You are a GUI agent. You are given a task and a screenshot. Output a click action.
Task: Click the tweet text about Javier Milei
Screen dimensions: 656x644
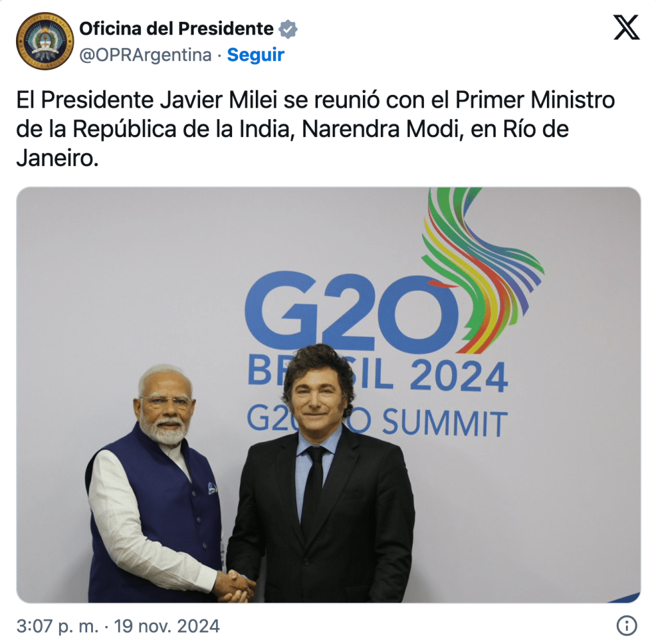pos(315,129)
